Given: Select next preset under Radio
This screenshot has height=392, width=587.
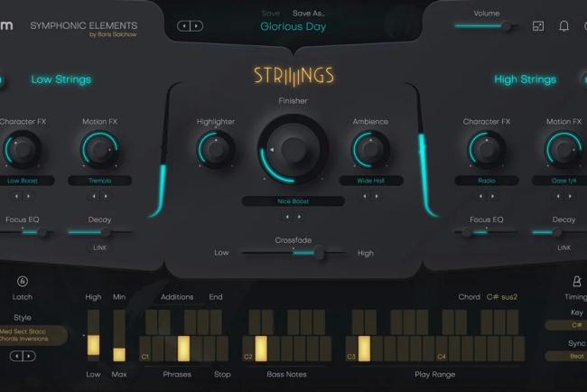Looking at the screenshot, I should tap(493, 196).
